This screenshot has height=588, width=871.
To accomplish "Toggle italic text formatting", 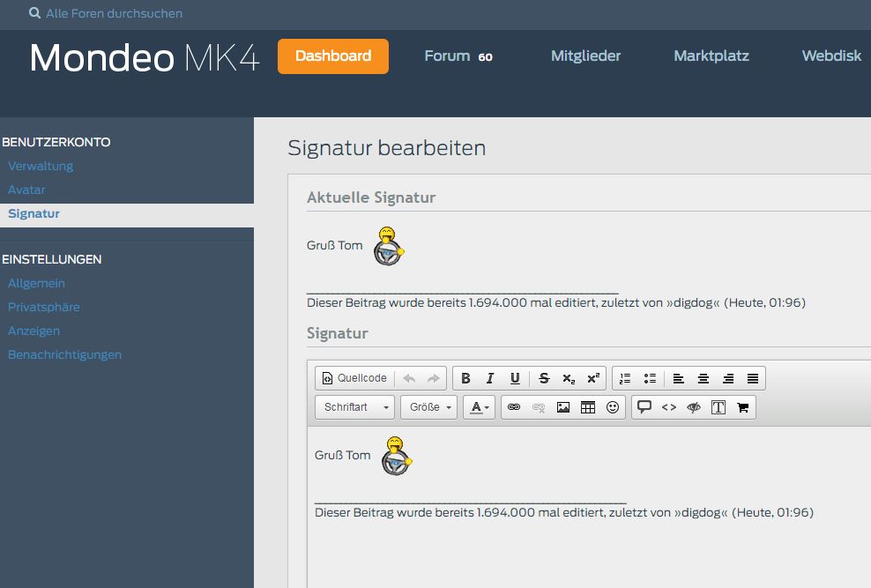I will coord(490,378).
